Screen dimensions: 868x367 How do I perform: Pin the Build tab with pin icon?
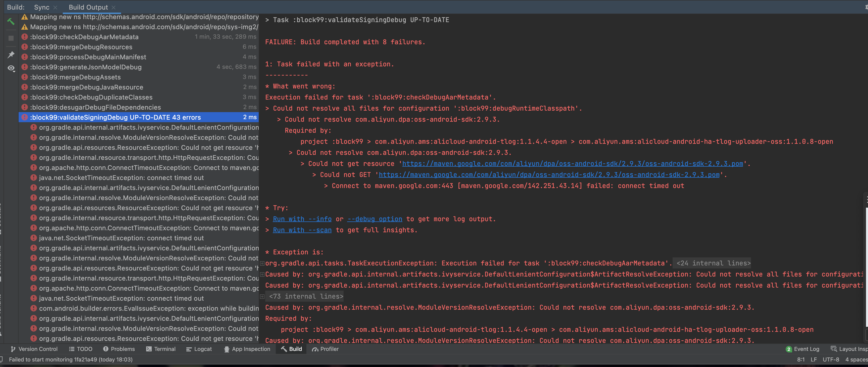click(11, 55)
